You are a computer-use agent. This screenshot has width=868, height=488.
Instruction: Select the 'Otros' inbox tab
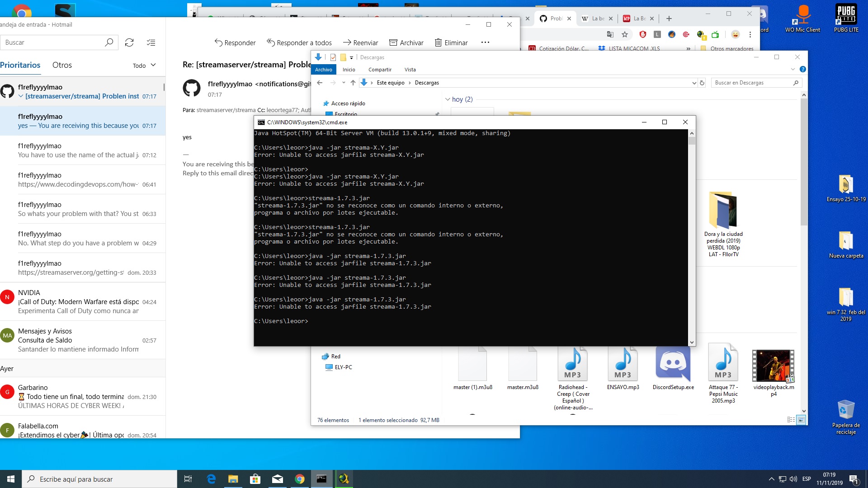62,65
